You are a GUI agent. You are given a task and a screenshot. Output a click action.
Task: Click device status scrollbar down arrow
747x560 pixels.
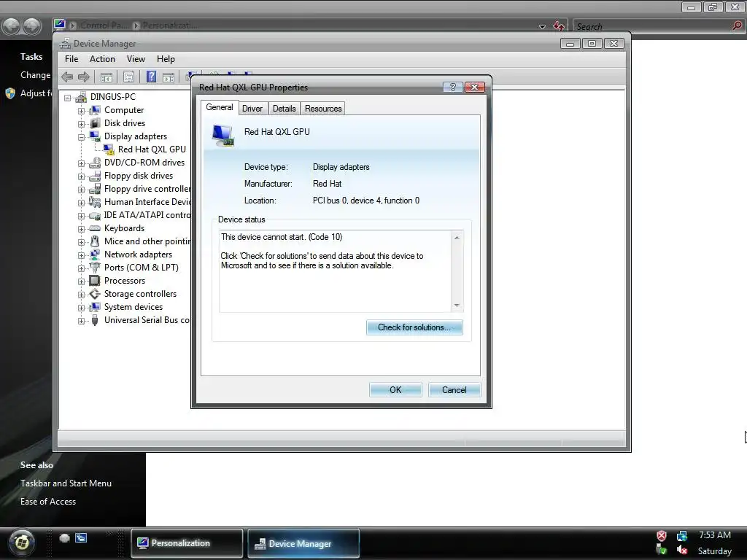[457, 306]
